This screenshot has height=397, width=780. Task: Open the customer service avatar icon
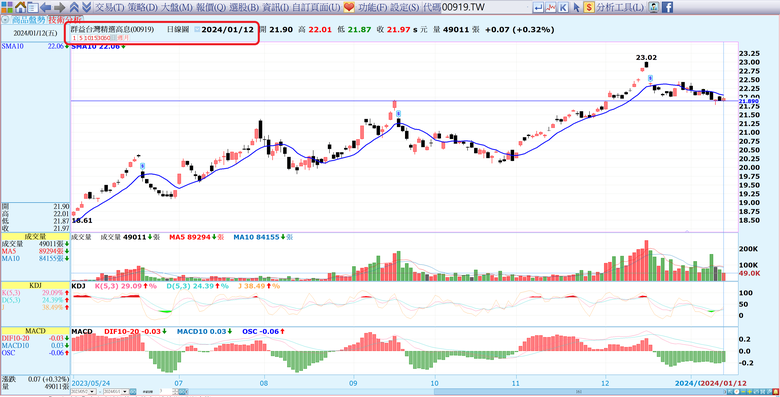(x=655, y=7)
